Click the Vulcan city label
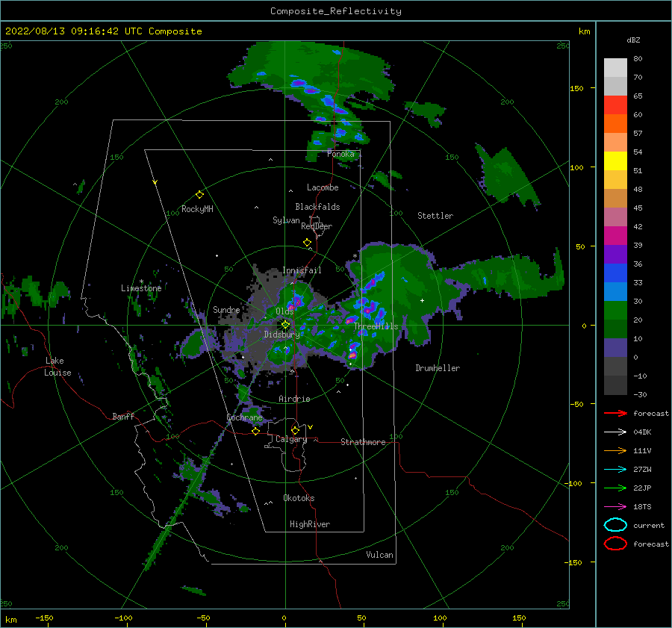This screenshot has width=672, height=628. (x=380, y=555)
